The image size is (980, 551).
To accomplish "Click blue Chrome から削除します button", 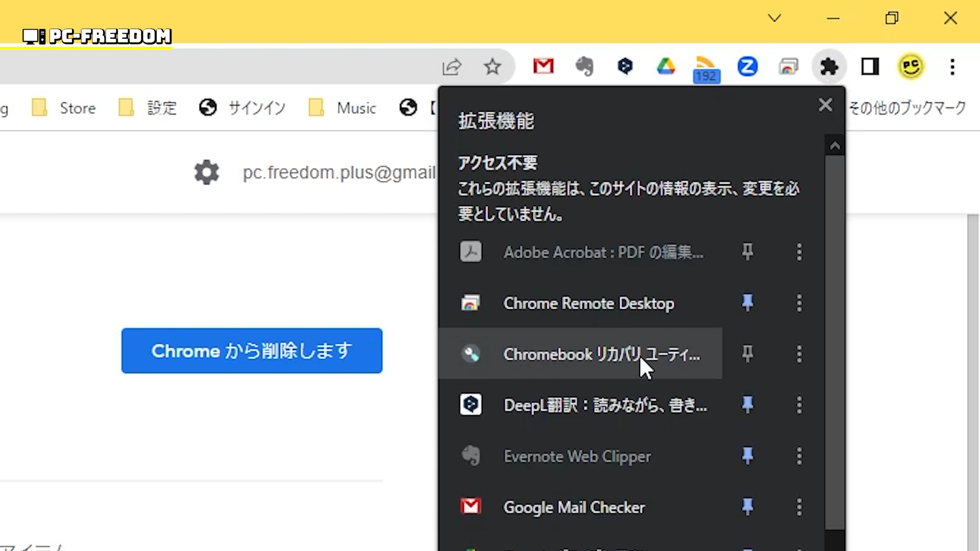I will point(252,350).
